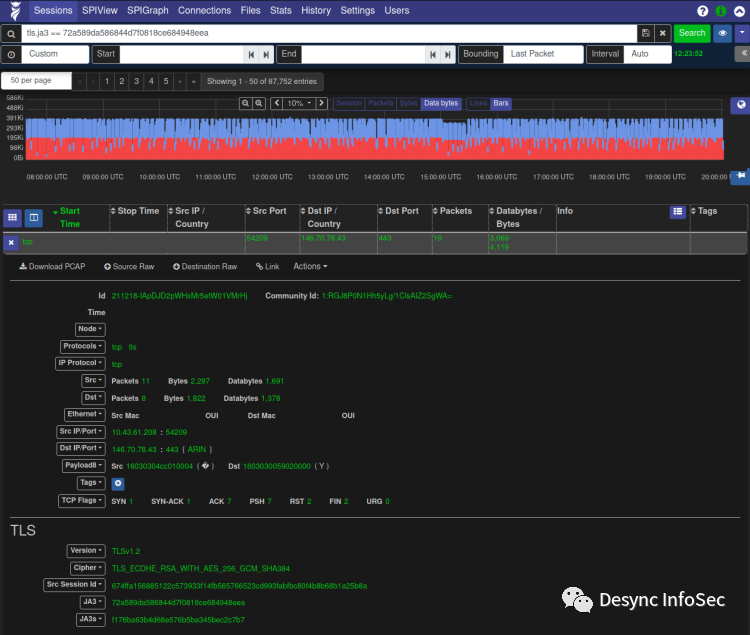Open the Stats tab
This screenshot has height=635, width=750.
click(281, 11)
